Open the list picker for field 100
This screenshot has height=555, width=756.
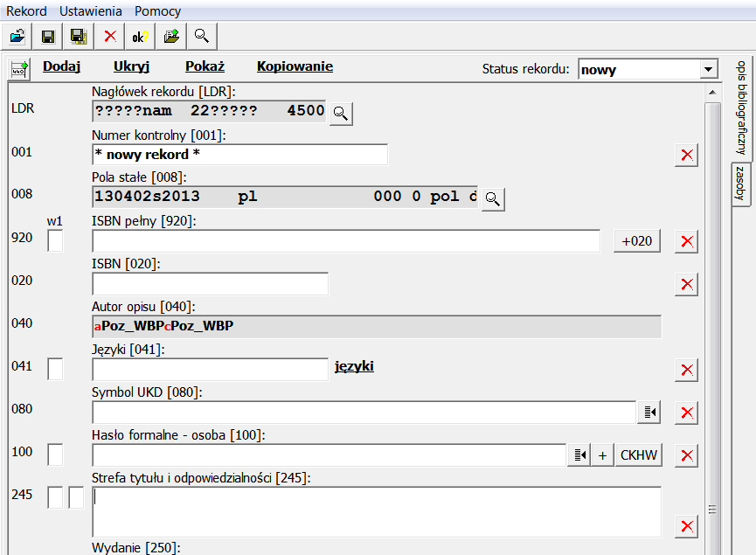pyautogui.click(x=579, y=455)
